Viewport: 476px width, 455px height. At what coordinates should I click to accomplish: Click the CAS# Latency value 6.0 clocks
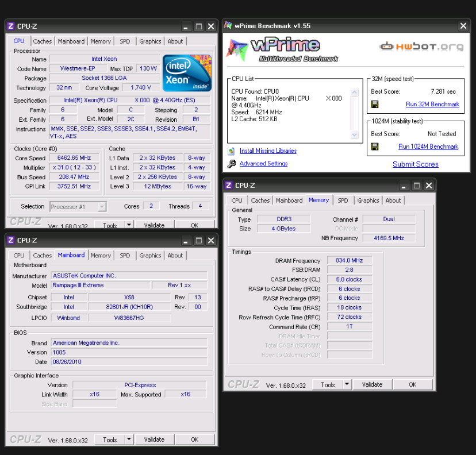click(x=350, y=279)
